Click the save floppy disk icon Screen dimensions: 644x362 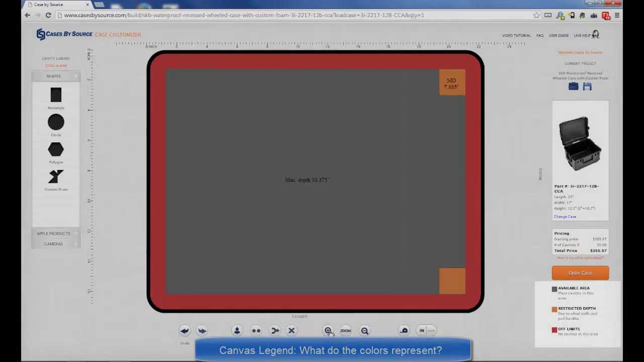point(587,86)
